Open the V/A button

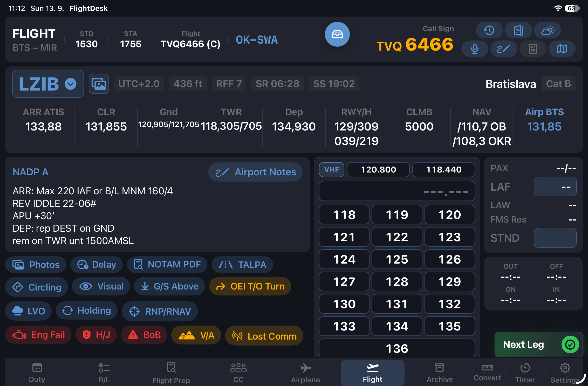coord(196,335)
